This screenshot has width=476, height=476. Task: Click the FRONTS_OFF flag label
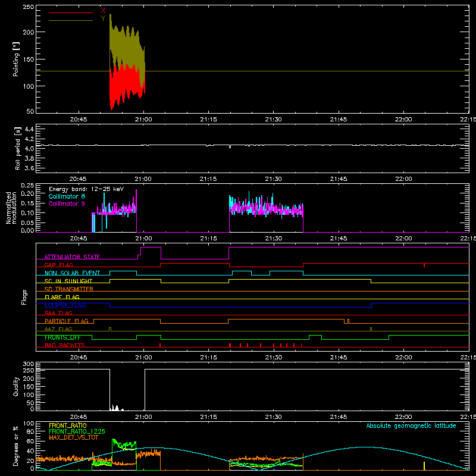tap(62, 337)
